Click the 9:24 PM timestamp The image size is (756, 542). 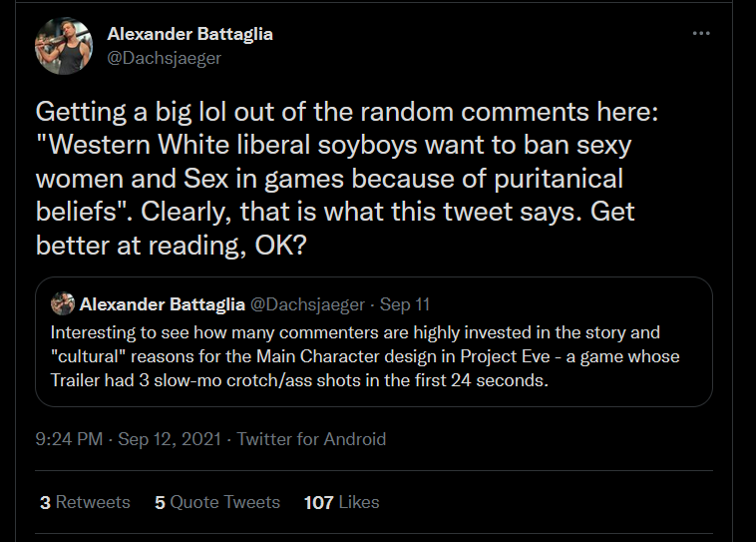point(69,439)
